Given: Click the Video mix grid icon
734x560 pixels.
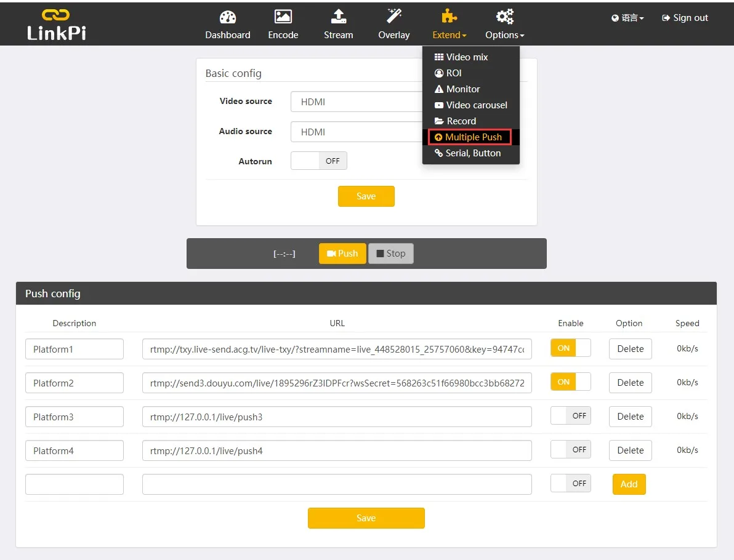Looking at the screenshot, I should click(438, 57).
